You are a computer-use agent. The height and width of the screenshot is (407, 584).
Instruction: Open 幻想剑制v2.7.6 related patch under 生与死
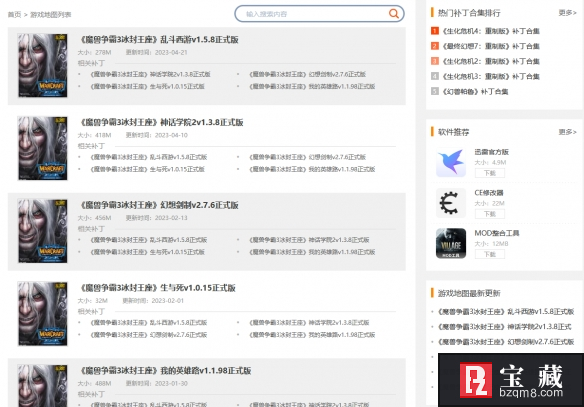pos(149,334)
